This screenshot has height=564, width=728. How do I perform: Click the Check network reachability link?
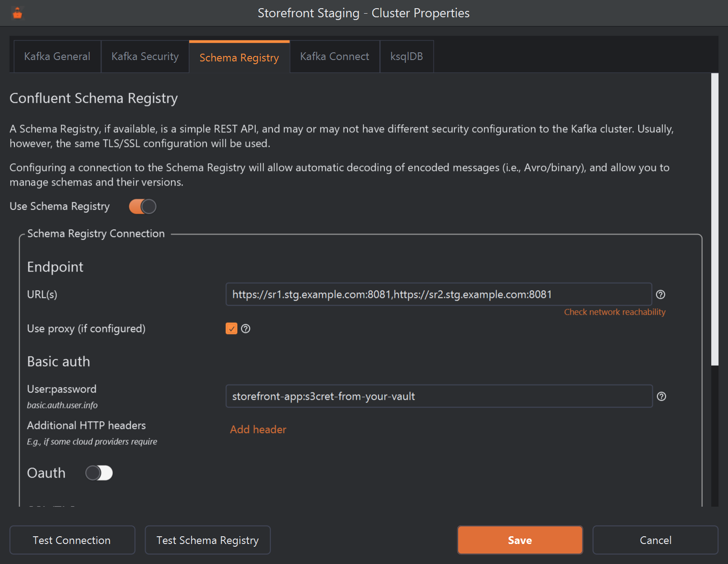pos(615,312)
